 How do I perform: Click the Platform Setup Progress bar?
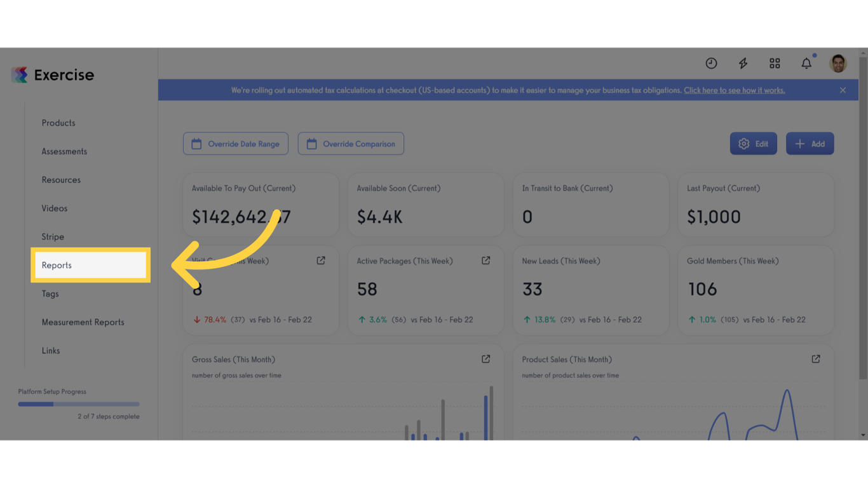click(79, 404)
